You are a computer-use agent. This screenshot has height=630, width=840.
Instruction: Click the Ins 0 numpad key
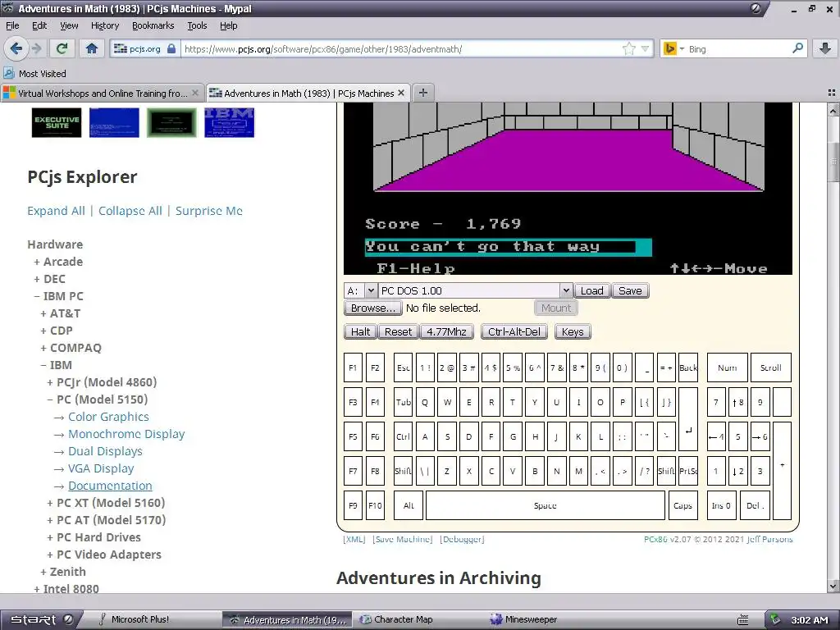pos(721,505)
